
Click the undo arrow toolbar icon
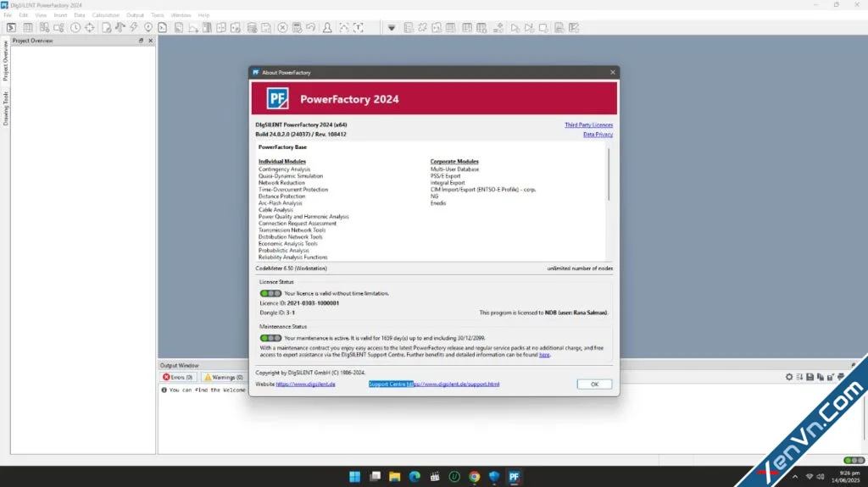tap(311, 28)
